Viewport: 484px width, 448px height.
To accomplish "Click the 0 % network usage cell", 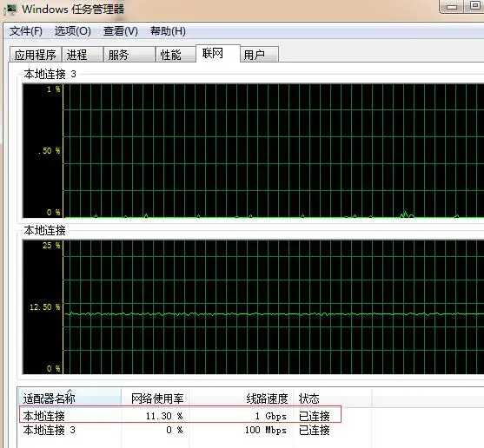I will [175, 430].
